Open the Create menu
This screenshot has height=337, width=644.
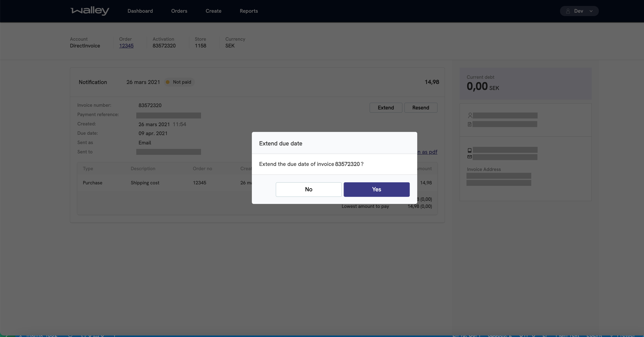[213, 11]
